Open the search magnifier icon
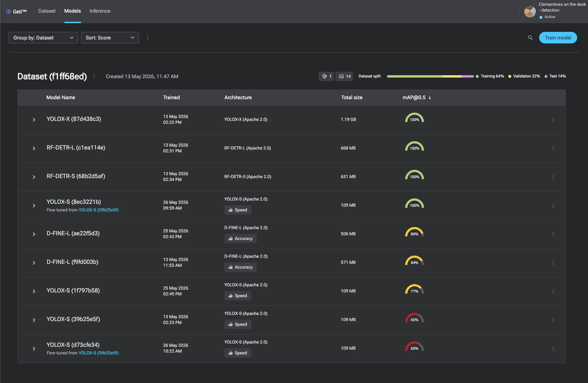 530,38
